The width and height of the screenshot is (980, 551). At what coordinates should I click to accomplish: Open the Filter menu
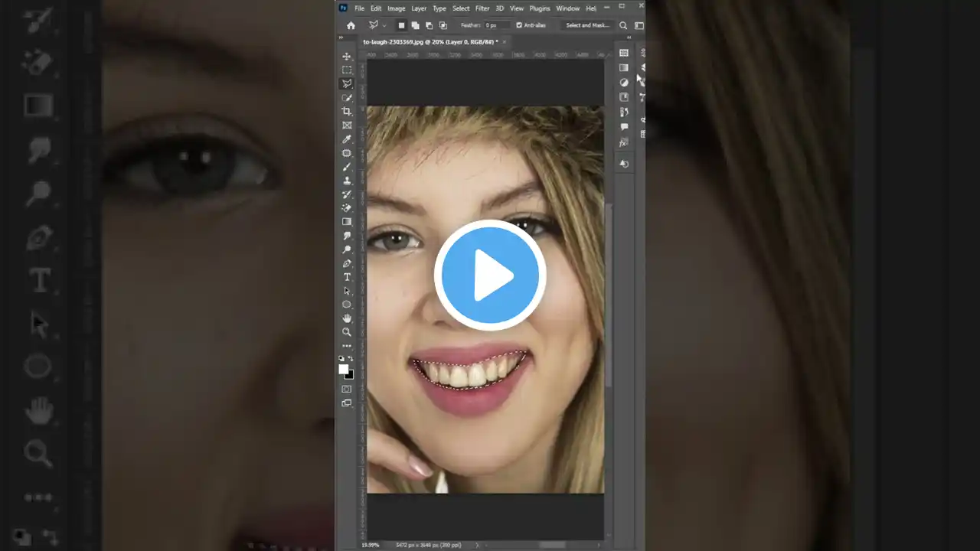tap(482, 8)
